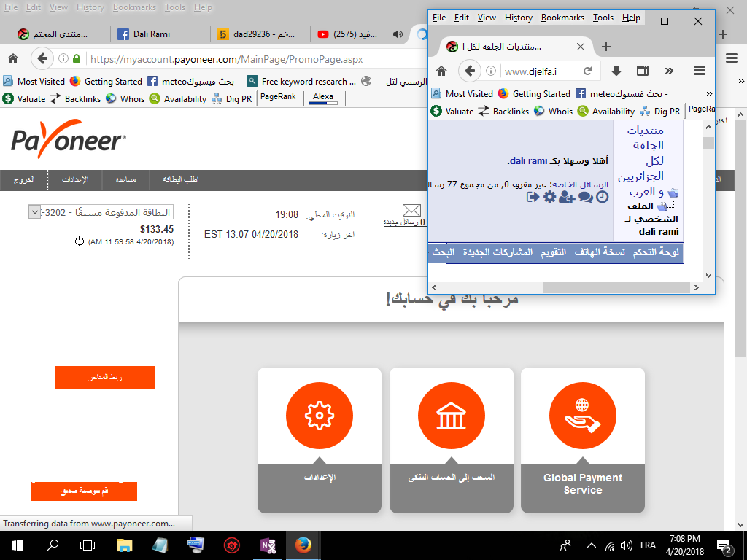Click forum settings gear icon
This screenshot has width=747, height=560.
tap(549, 197)
